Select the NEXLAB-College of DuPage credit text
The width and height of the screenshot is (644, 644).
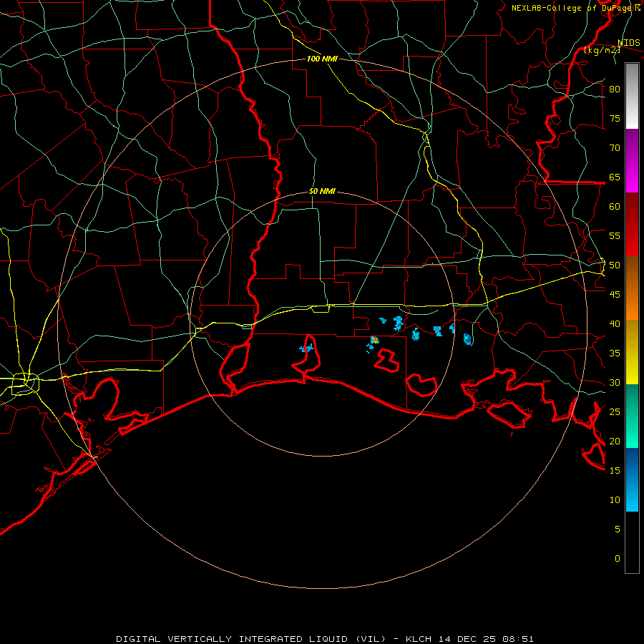(x=575, y=8)
